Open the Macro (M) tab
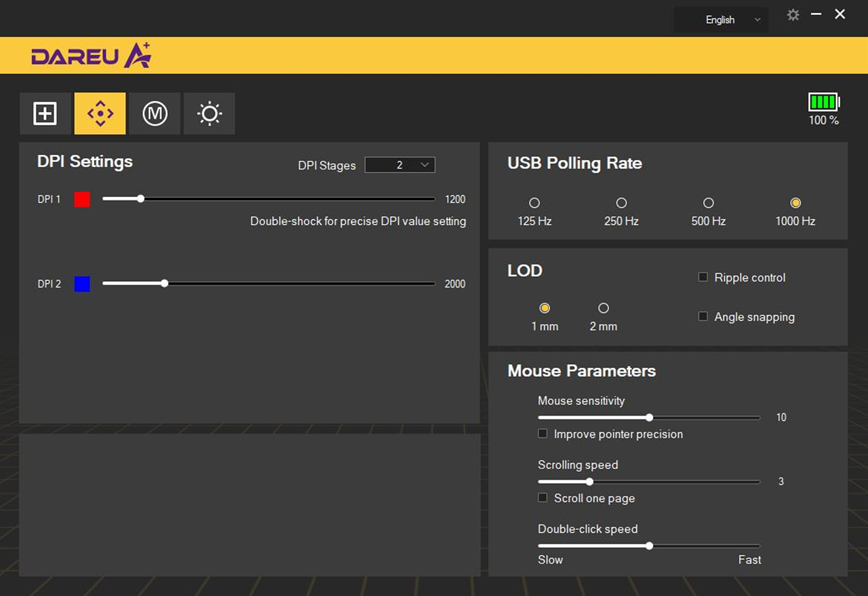Image resolution: width=868 pixels, height=596 pixels. 155,113
